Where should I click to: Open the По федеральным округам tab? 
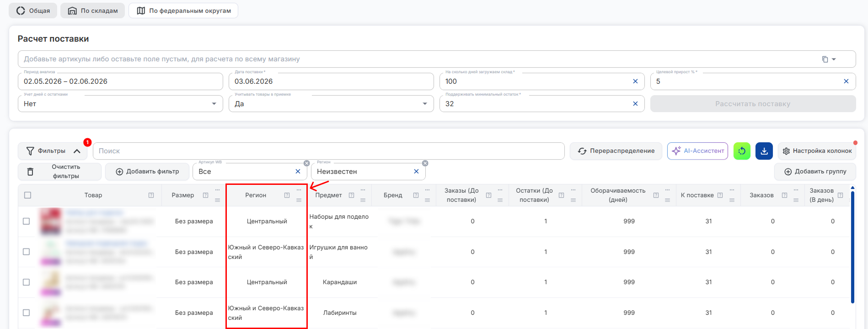(183, 11)
